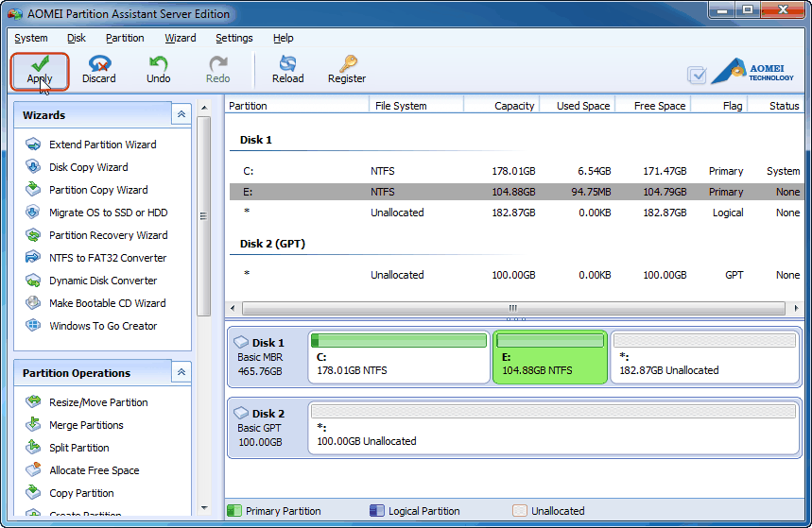Screen dimensions: 812x528
Task: Sort by the File System column header
Action: point(416,106)
